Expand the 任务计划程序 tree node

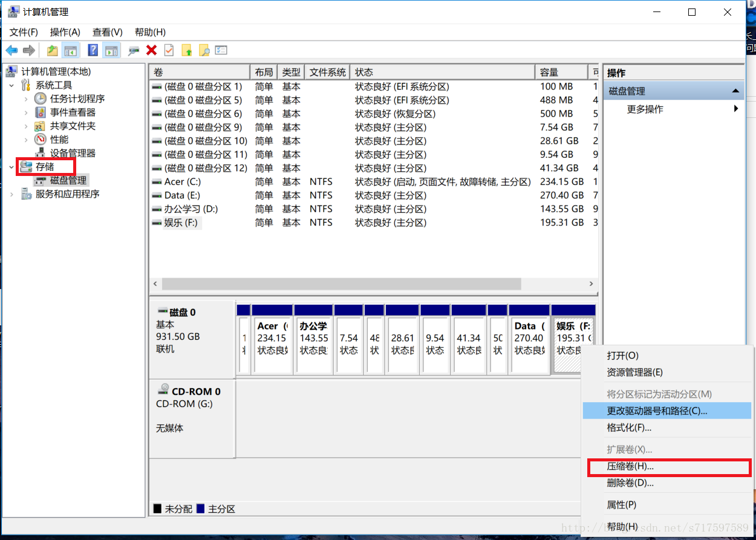[x=26, y=99]
